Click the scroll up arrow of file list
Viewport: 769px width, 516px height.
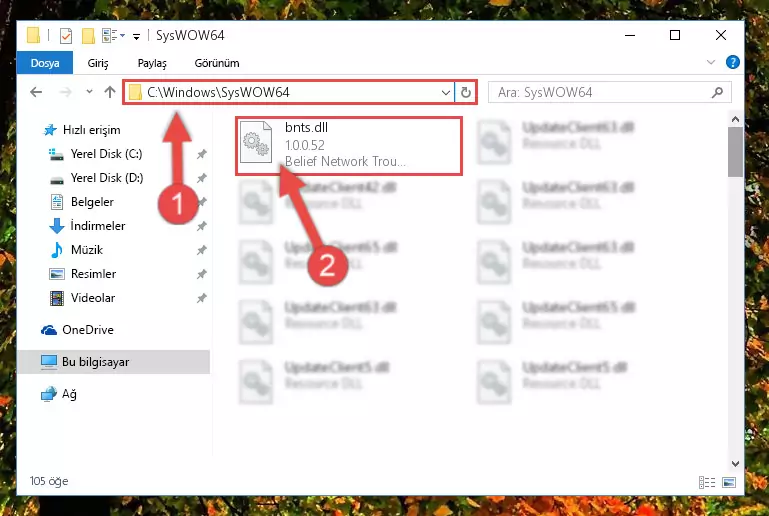point(735,119)
